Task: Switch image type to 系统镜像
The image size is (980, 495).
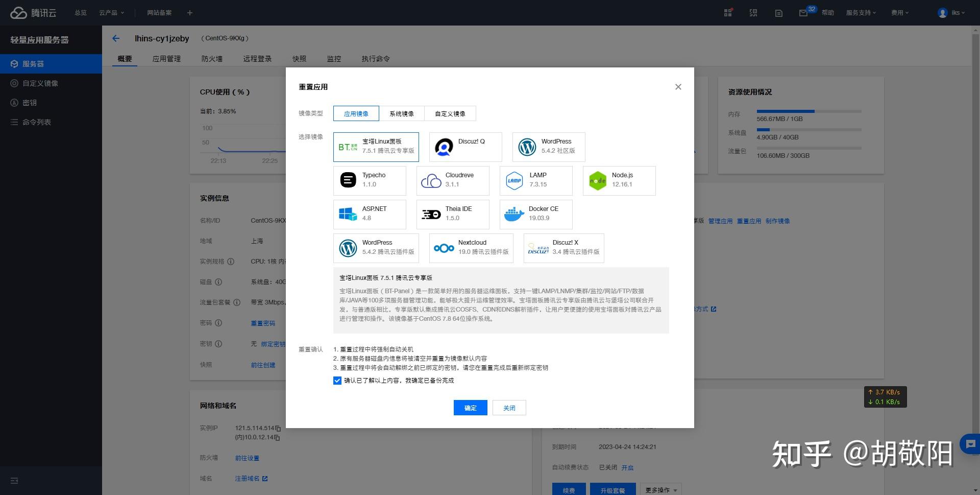Action: coord(402,113)
